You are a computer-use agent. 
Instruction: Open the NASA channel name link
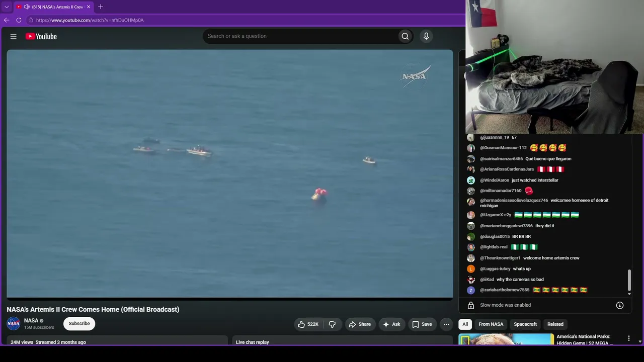click(x=31, y=321)
